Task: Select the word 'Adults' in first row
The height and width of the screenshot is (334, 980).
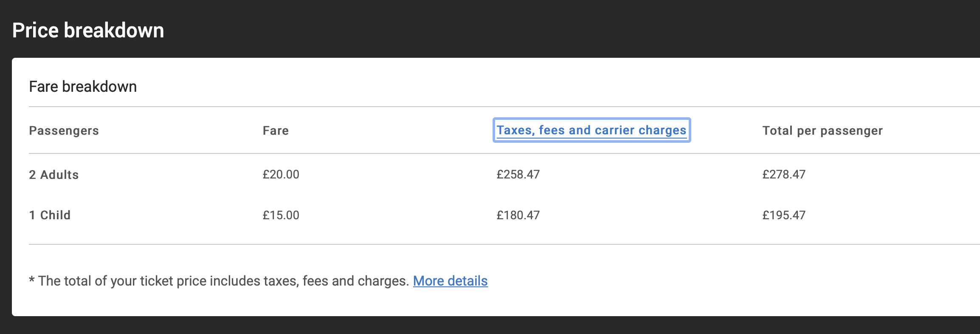Action: [x=59, y=175]
